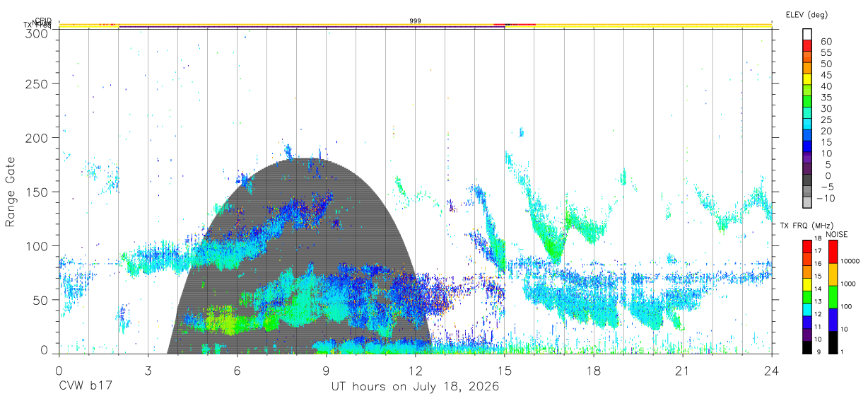Click the blue segment of the NOISE colorbar
This screenshot has width=868, height=401.
click(x=832, y=320)
